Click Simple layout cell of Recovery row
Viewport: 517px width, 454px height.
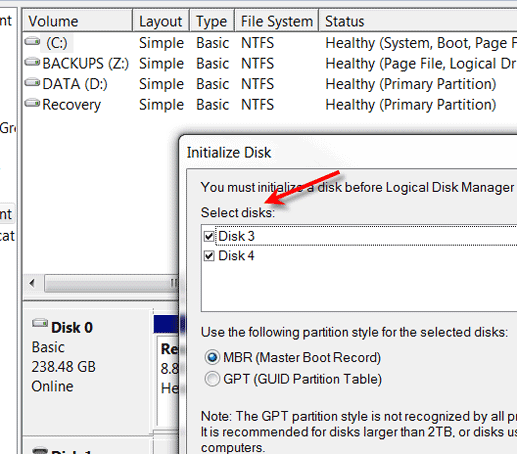[161, 105]
